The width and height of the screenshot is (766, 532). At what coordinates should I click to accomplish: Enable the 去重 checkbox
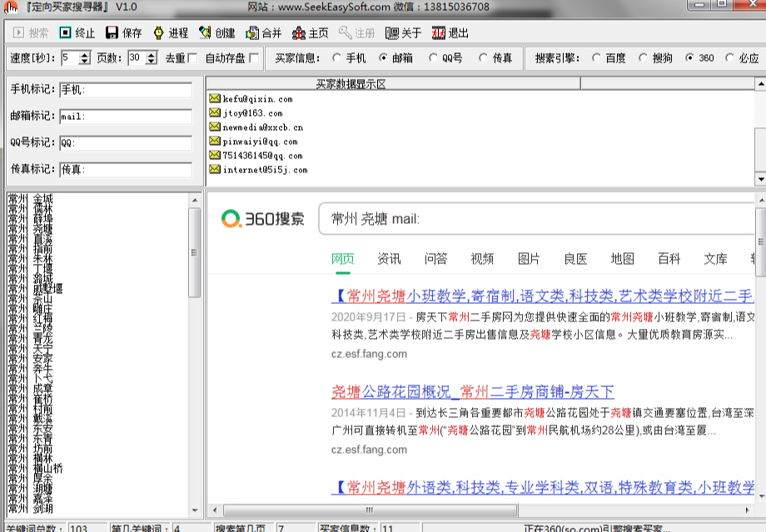coord(192,58)
